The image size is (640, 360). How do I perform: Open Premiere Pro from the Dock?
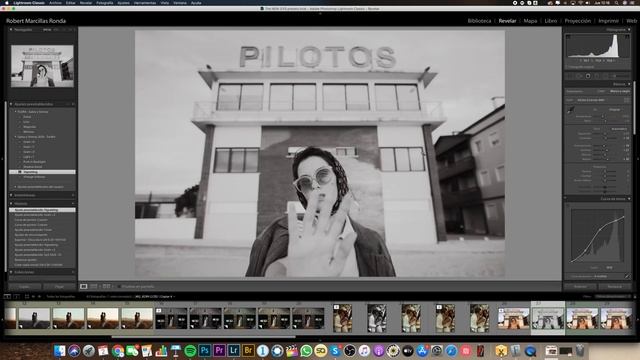click(x=219, y=350)
